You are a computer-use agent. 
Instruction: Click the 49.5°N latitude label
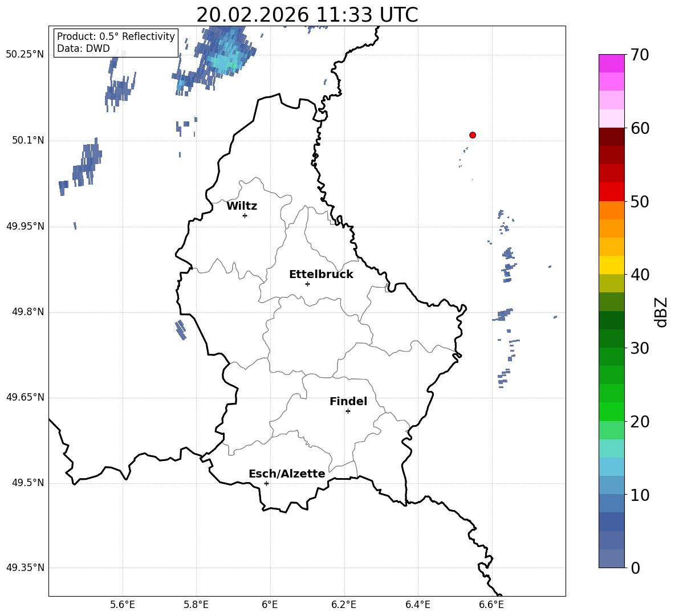pos(28,483)
